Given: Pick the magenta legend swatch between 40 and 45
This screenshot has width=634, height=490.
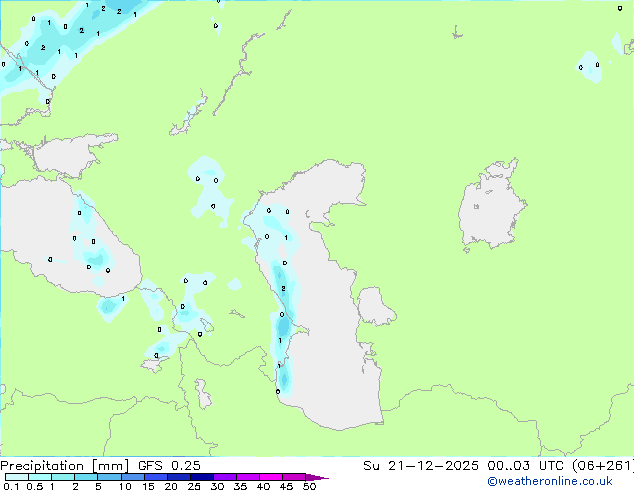Looking at the screenshot, I should [271, 477].
